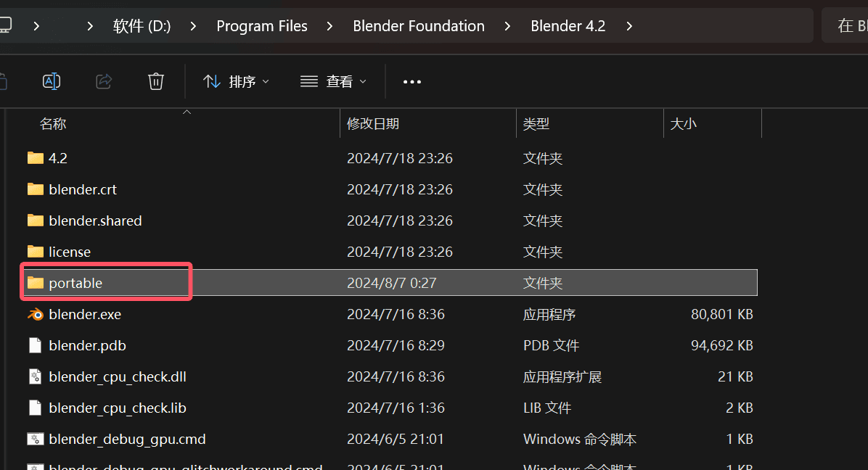Image resolution: width=868 pixels, height=470 pixels.
Task: Click the 2024/8/7 0:27 date cell
Action: [392, 283]
